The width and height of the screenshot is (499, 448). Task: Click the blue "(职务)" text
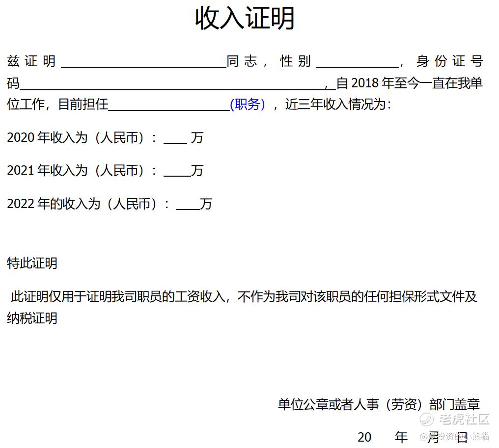coord(248,105)
